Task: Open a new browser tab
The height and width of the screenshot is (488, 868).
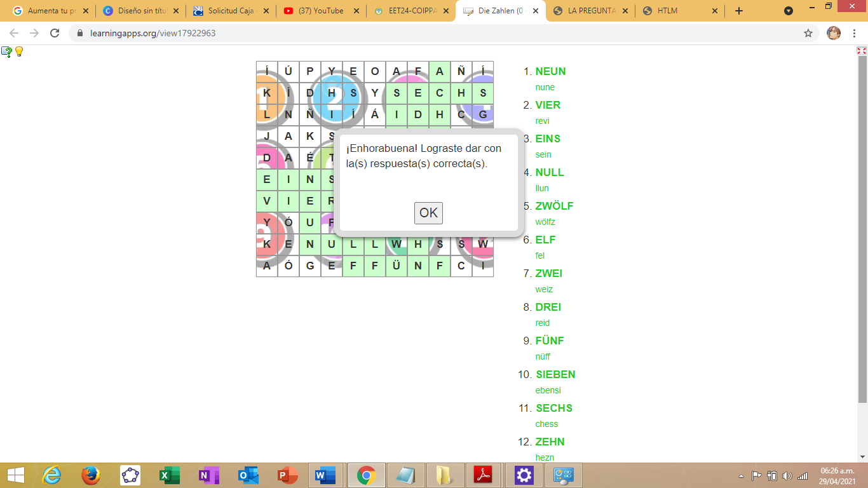Action: [x=738, y=11]
